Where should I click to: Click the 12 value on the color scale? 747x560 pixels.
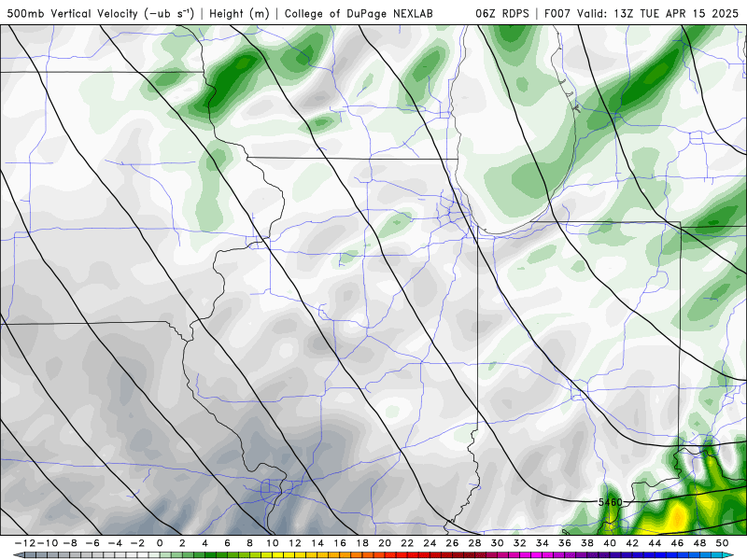[x=295, y=543]
